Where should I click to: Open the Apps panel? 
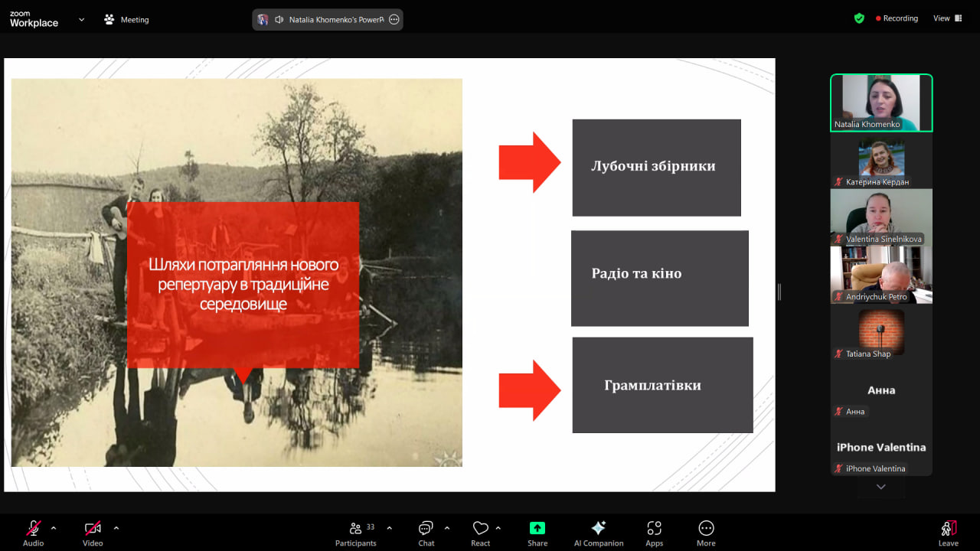pos(654,533)
